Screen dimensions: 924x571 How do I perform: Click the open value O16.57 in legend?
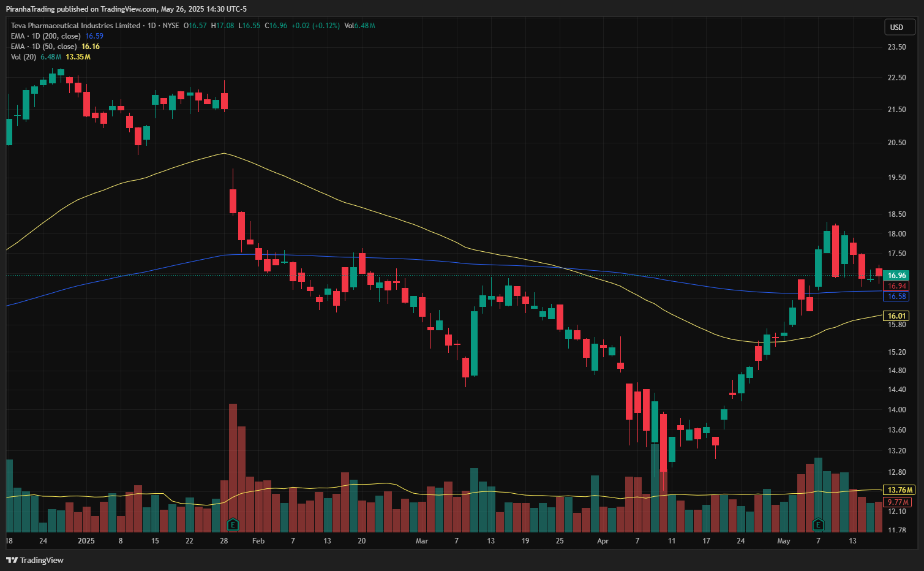tap(195, 26)
